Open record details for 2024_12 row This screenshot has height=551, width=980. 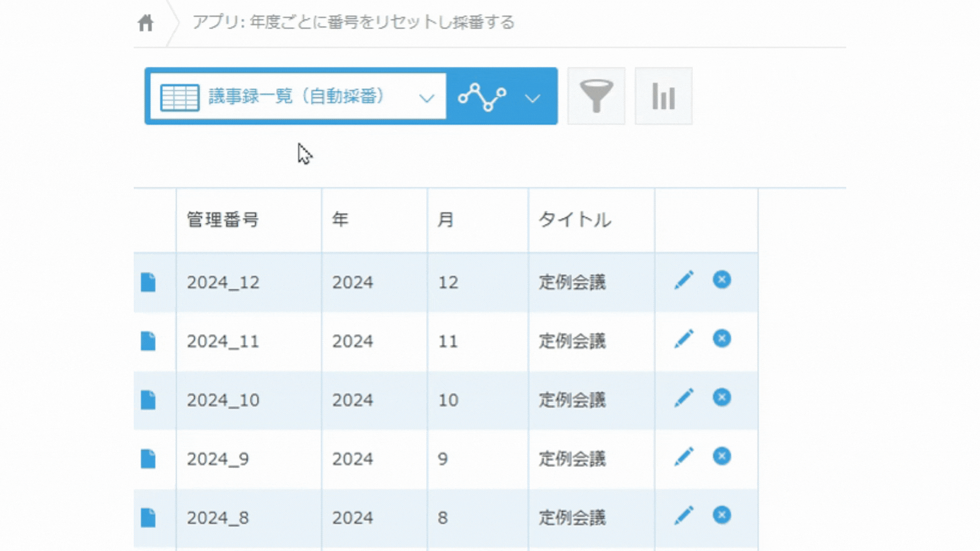(x=148, y=282)
